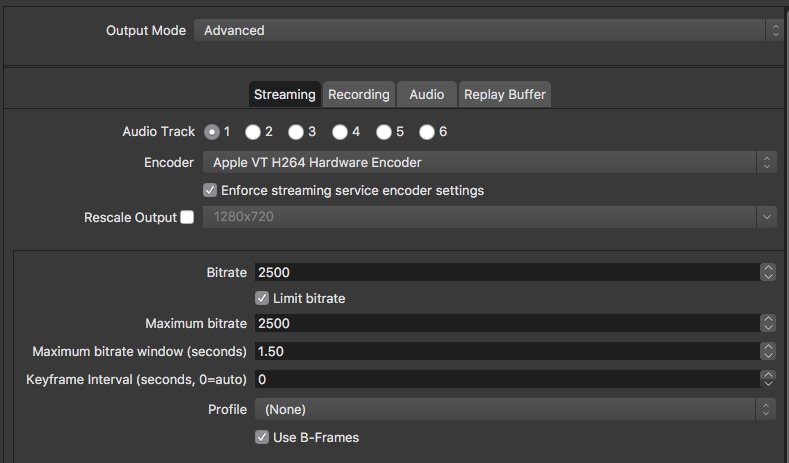Switch to the Recording tab
Viewport: 789px width, 463px height.
coord(359,95)
